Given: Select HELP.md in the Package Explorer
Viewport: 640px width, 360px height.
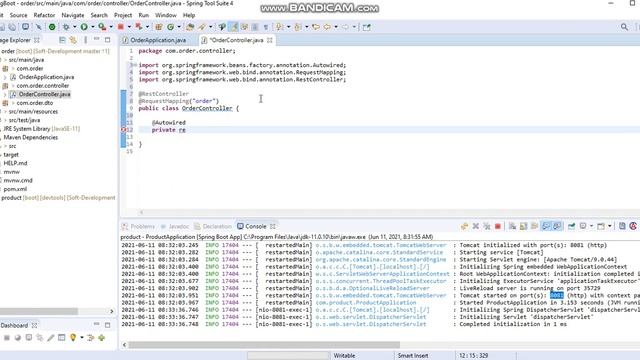Looking at the screenshot, I should click(x=15, y=163).
